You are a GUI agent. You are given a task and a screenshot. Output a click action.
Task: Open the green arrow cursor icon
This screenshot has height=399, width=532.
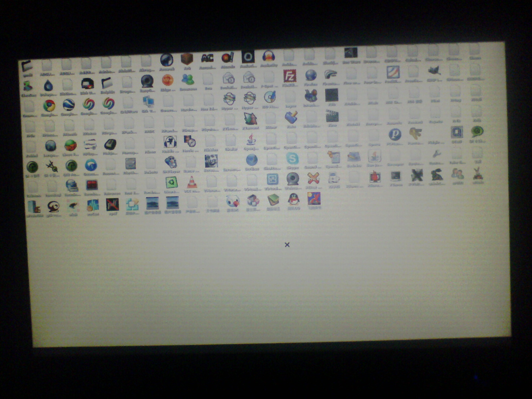250,119
